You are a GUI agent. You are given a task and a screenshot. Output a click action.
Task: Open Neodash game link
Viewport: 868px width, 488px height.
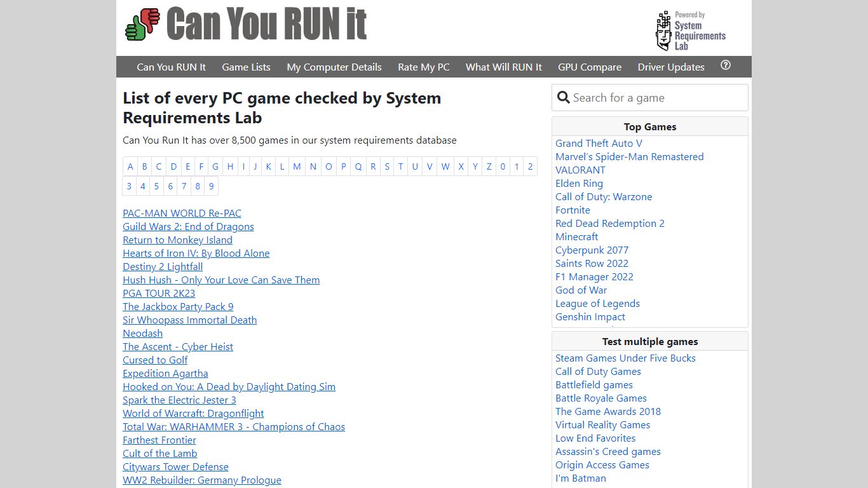tap(142, 333)
